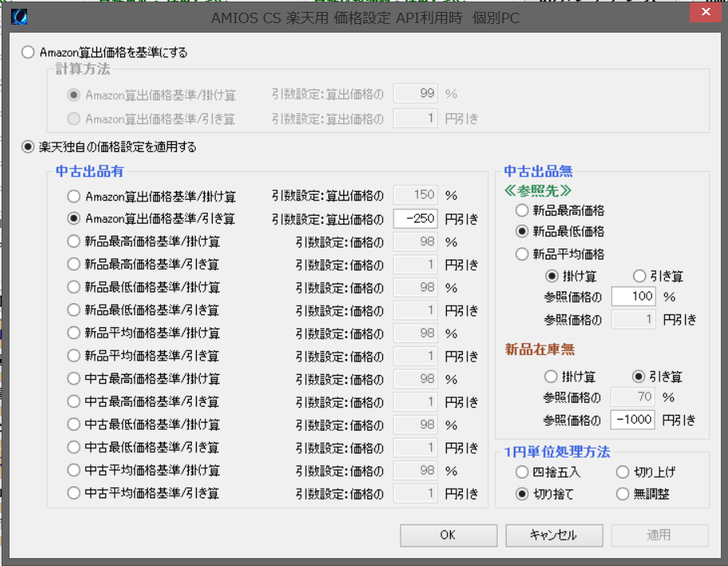Select '楽天独自の価格設定を適用する' radio option

tap(29, 147)
